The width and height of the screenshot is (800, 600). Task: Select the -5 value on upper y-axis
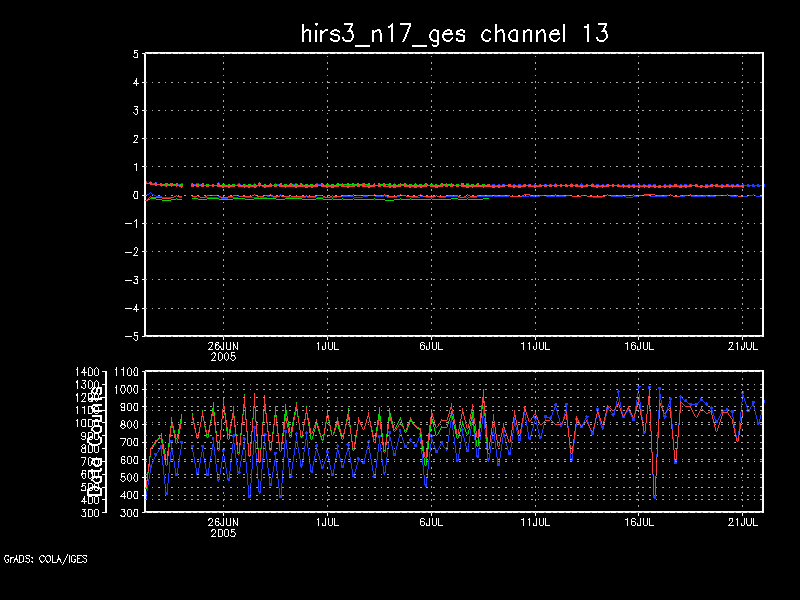point(130,336)
